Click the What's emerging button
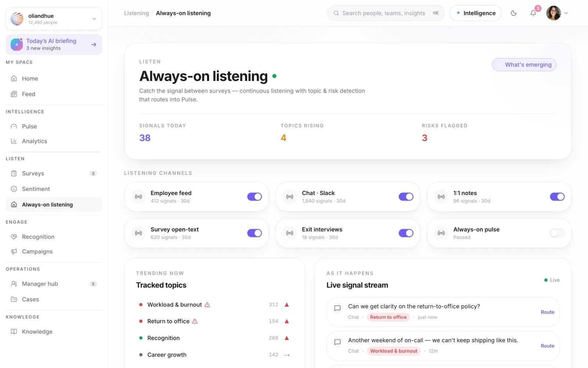 [524, 65]
